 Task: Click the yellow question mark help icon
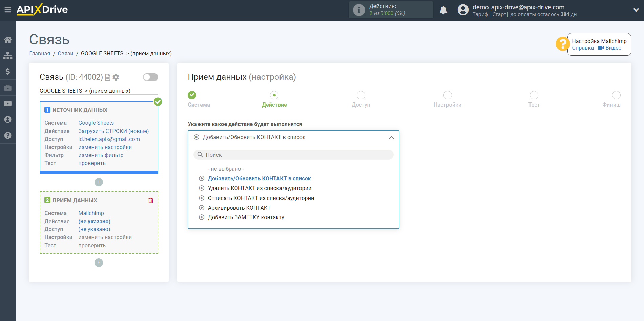click(x=562, y=44)
